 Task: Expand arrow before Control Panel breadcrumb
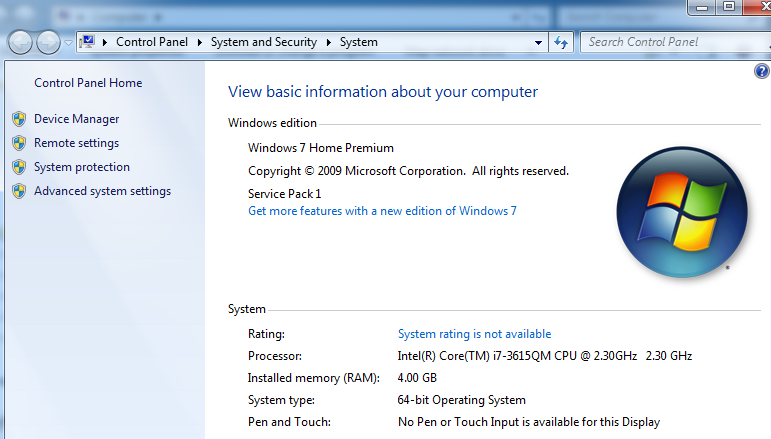point(105,42)
